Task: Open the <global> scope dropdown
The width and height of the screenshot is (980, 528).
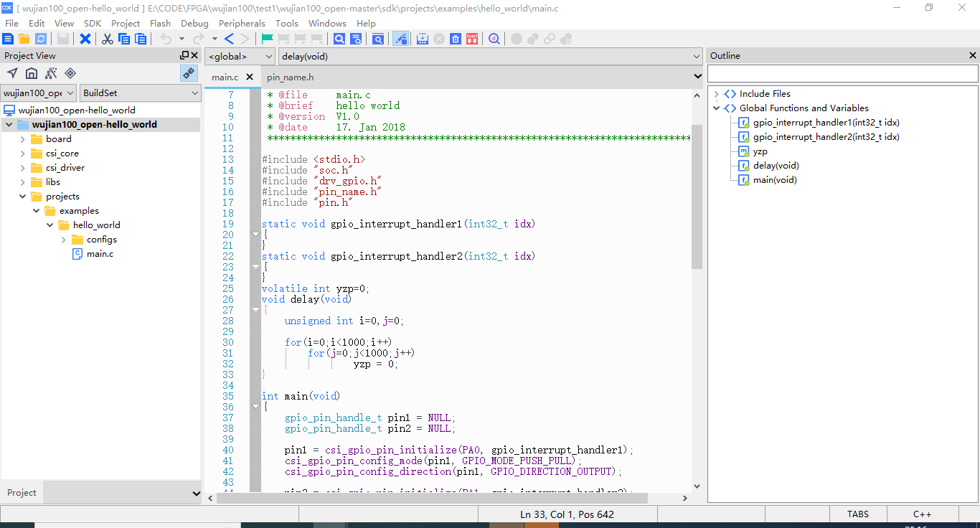Action: coord(240,56)
